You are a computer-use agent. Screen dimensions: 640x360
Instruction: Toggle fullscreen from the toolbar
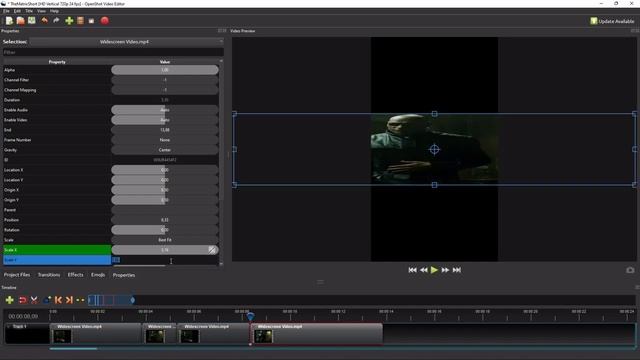tap(91, 21)
